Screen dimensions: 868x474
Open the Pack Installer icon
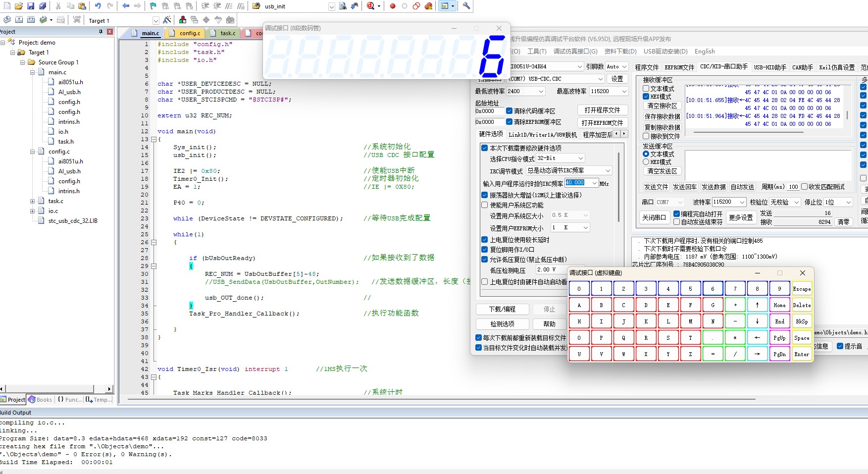click(230, 20)
